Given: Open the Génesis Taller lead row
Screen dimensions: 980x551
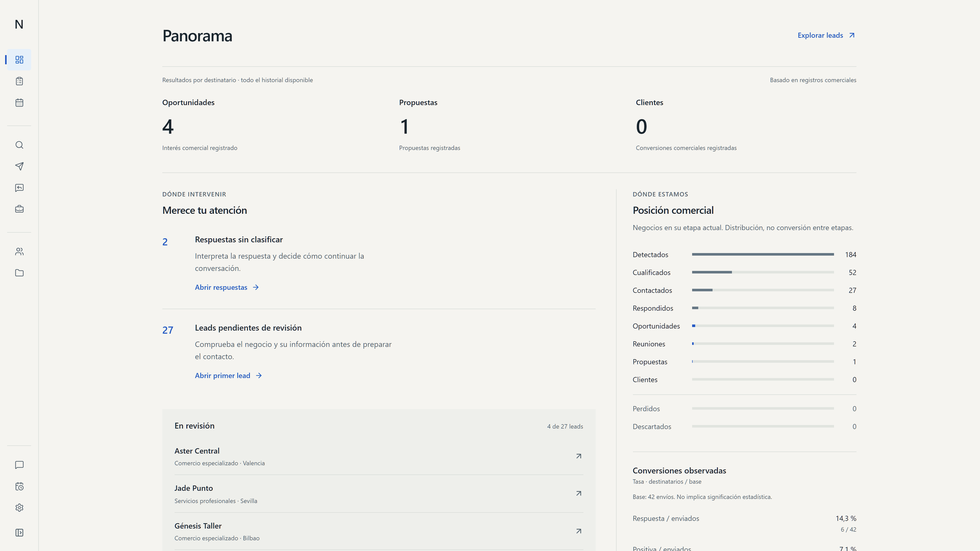Looking at the screenshot, I should tap(378, 531).
